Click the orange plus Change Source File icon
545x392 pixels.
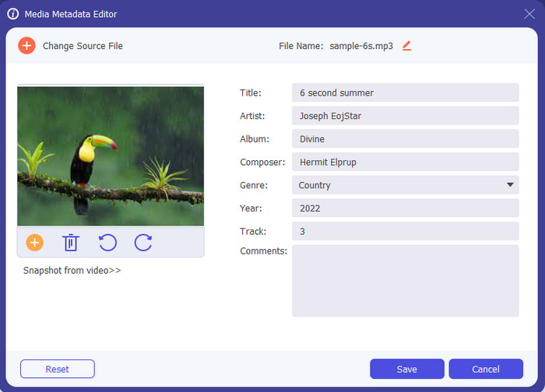[26, 46]
